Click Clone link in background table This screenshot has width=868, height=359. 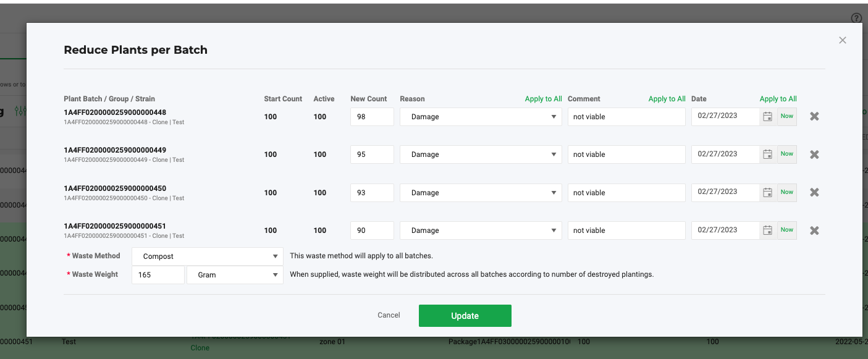click(200, 348)
